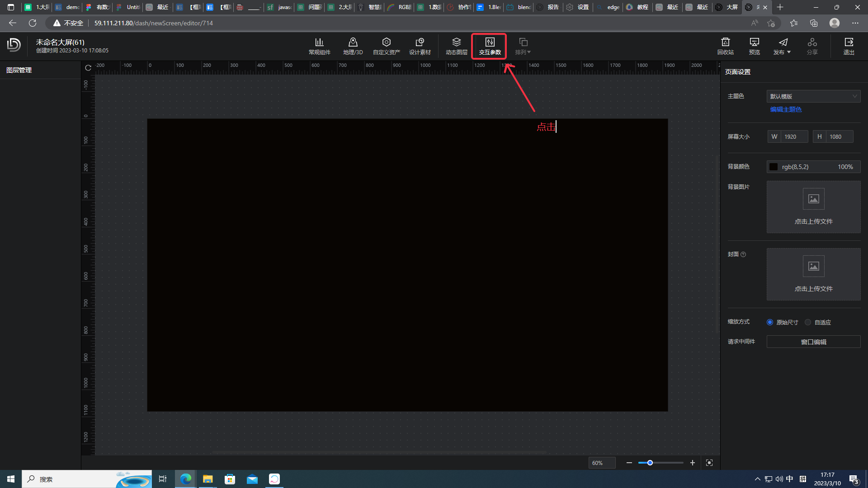Screen dimensions: 868x488
Task: Select 自适应 scaling radio button
Action: [808, 322]
